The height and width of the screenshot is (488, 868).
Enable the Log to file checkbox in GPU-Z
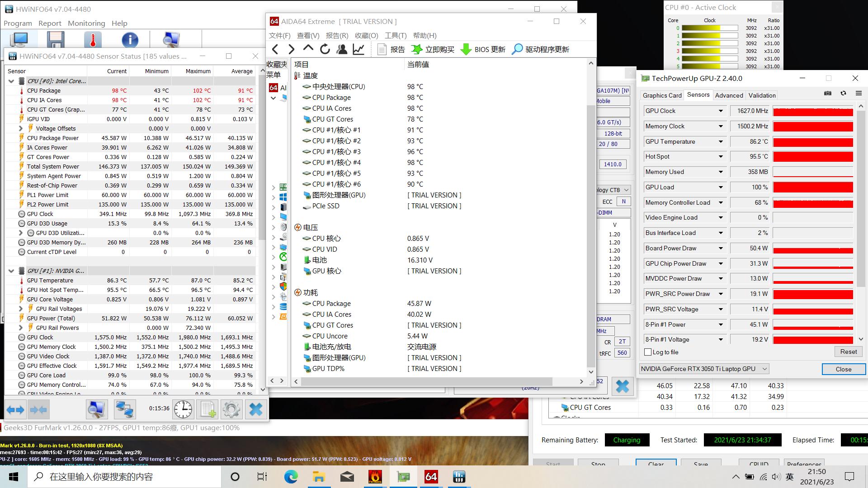point(648,352)
